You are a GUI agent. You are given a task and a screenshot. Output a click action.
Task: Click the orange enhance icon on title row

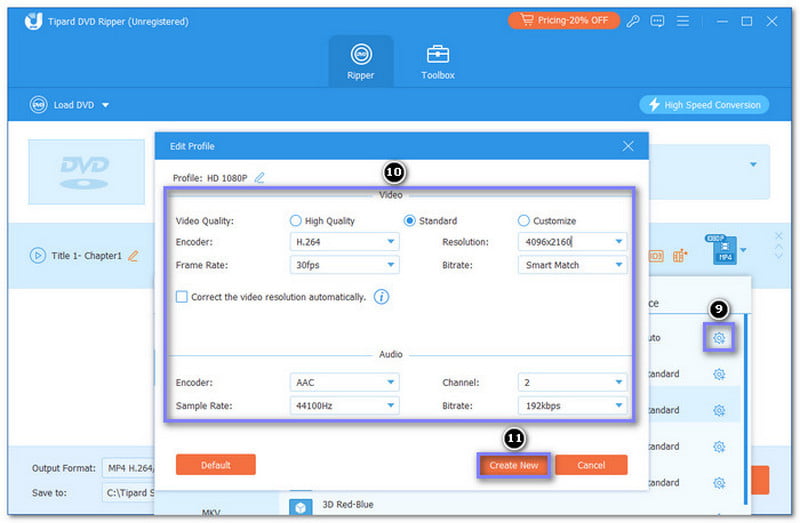point(680,256)
